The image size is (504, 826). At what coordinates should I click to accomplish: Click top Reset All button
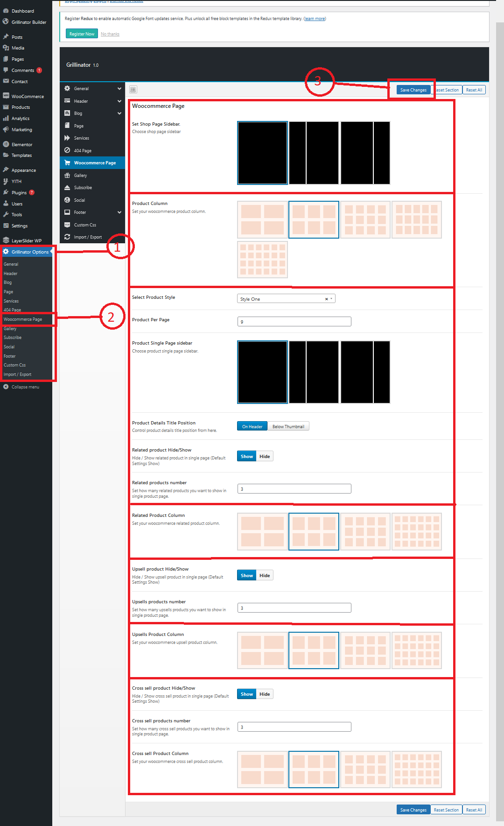474,90
